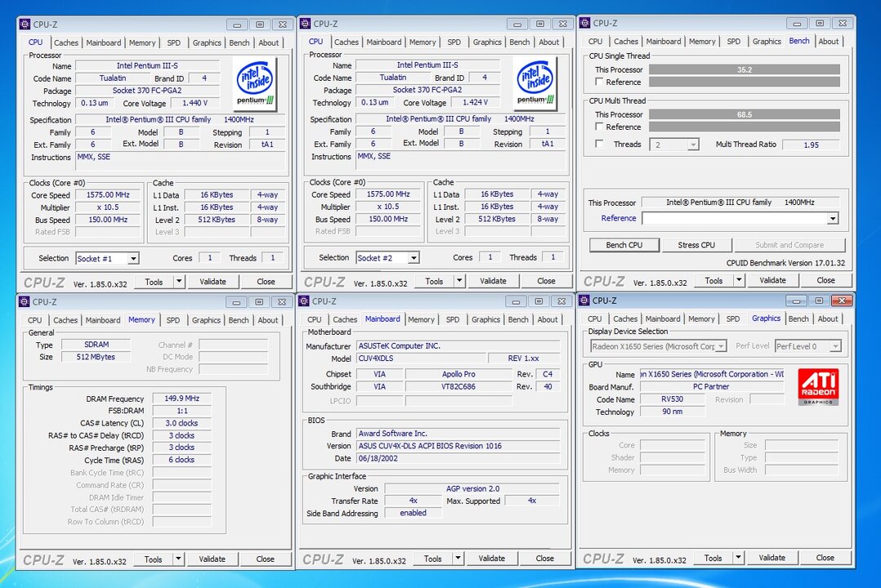Click the BIOS Date value 06/18/2002

coord(458,458)
